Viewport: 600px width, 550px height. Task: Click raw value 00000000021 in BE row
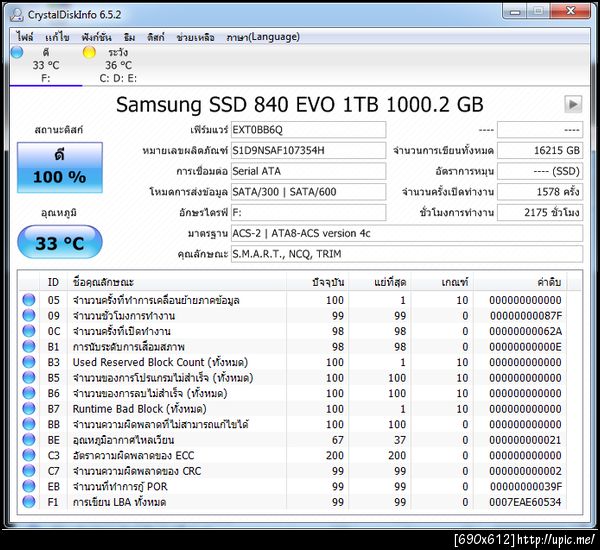tap(525, 440)
